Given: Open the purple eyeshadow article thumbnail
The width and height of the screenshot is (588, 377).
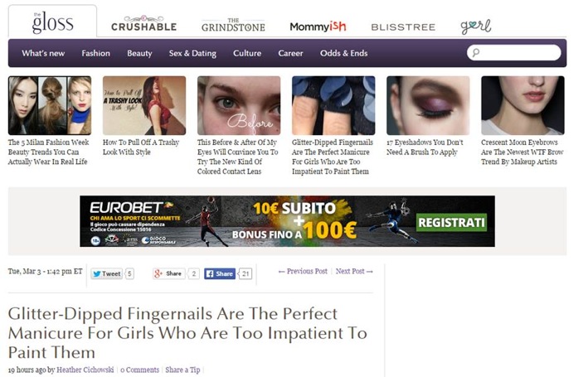Looking at the screenshot, I should [x=428, y=105].
